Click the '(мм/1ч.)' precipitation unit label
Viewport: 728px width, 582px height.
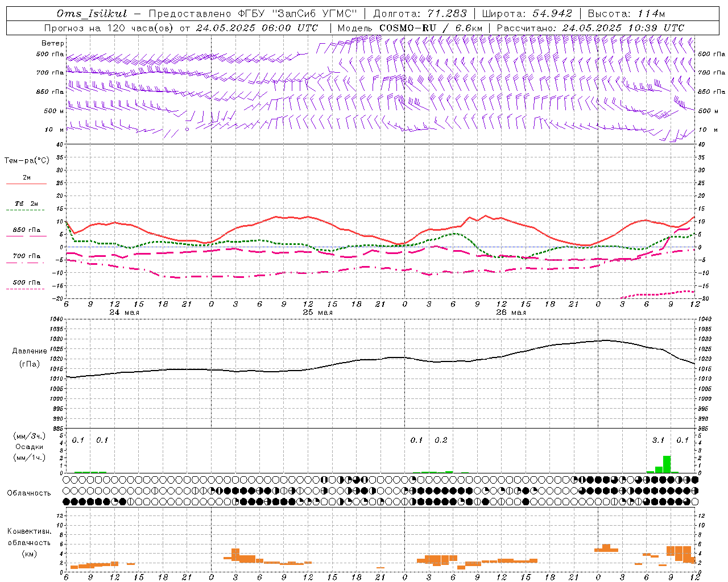[x=30, y=458]
